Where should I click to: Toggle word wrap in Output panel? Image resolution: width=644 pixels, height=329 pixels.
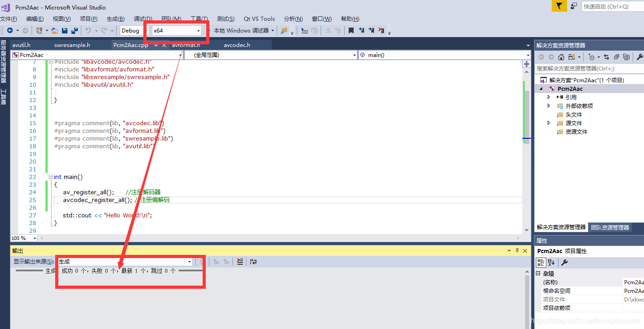pos(253,261)
